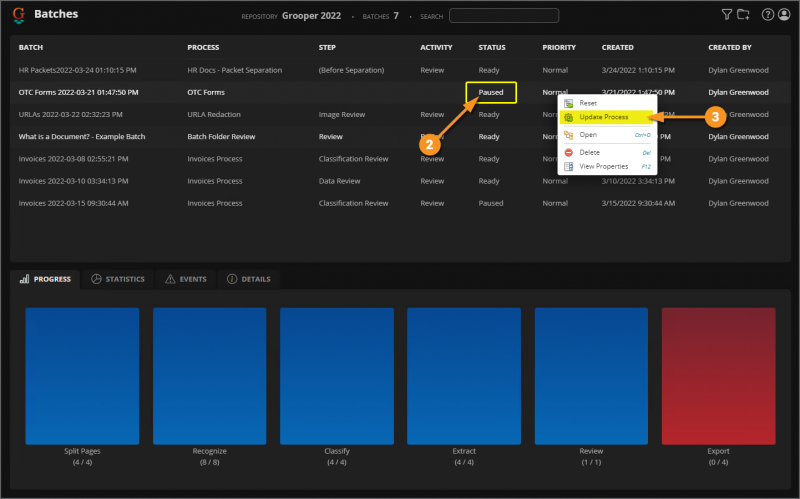Select the HR Packets batch row
Image resolution: width=800 pixels, height=499 pixels.
pyautogui.click(x=78, y=70)
